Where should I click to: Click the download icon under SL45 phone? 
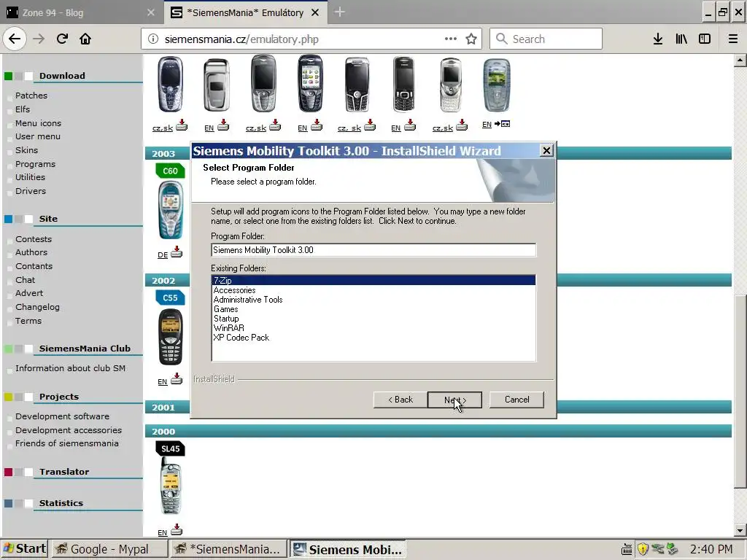[177, 529]
